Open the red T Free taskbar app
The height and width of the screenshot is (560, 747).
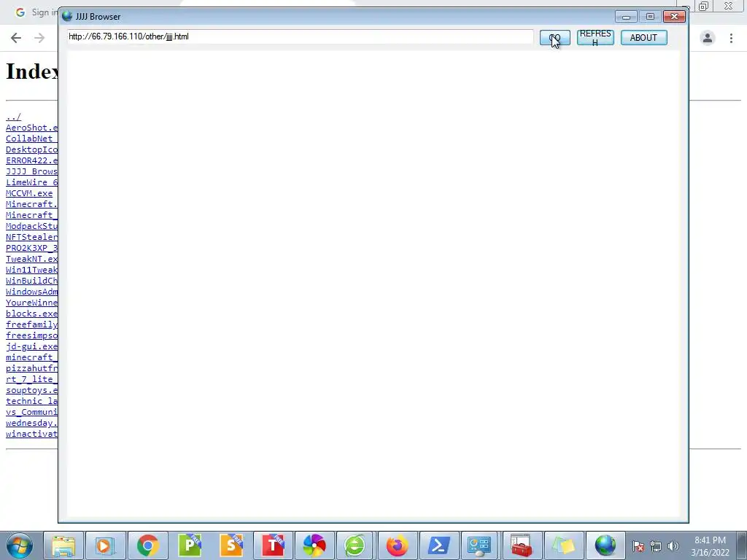point(274,545)
